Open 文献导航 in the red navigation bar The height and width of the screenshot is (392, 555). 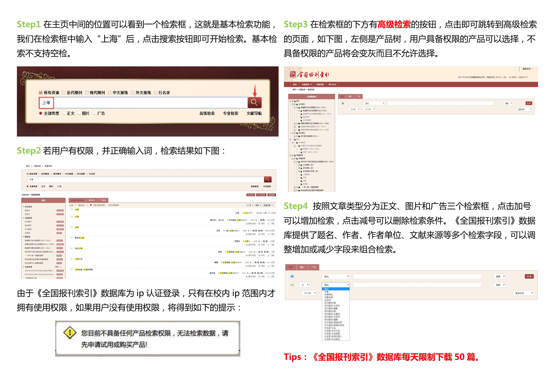coord(320,84)
